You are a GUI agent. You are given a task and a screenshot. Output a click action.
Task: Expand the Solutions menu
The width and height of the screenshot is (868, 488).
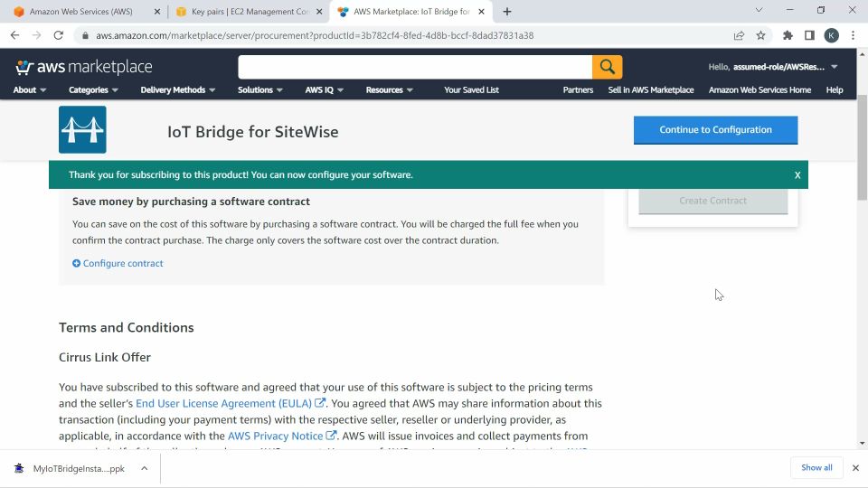260,89
